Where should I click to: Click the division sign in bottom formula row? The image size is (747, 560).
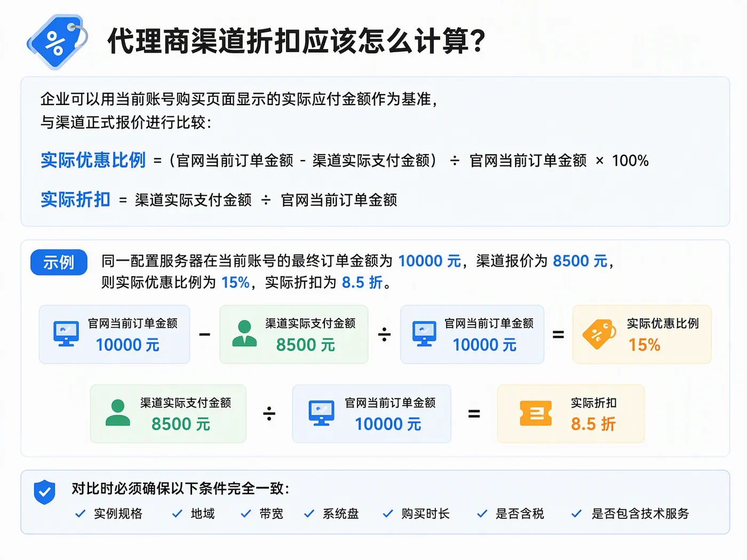click(269, 413)
